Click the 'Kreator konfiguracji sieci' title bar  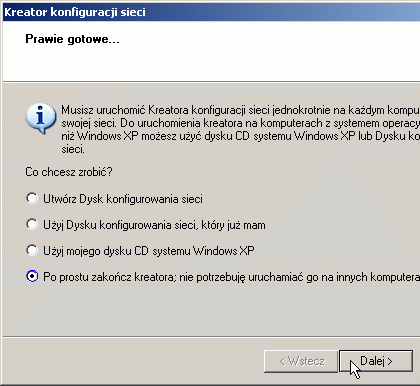[211, 12]
